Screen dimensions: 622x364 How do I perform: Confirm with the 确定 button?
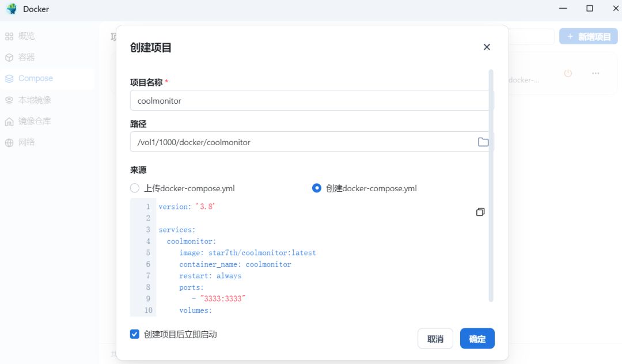(477, 339)
